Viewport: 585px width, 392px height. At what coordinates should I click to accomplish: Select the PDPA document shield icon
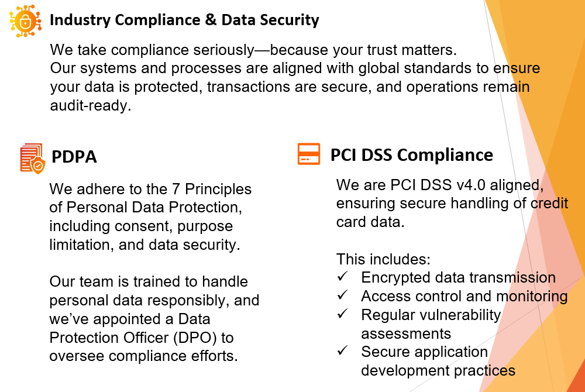32,159
